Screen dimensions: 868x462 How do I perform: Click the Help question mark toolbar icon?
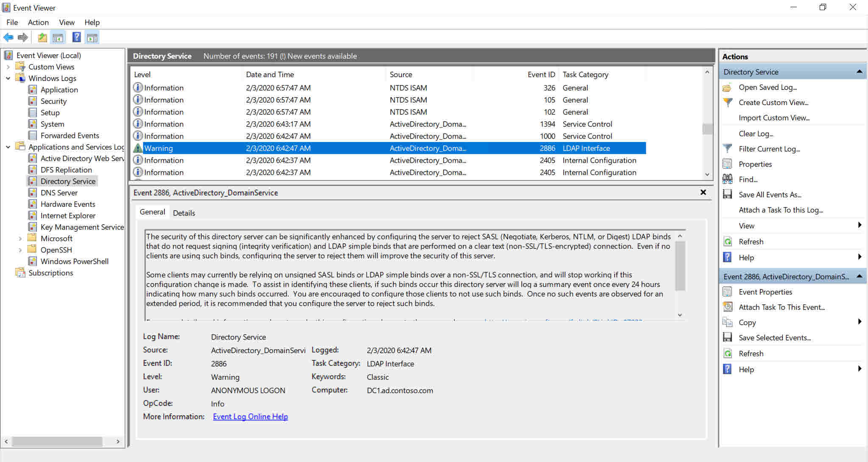pyautogui.click(x=76, y=37)
